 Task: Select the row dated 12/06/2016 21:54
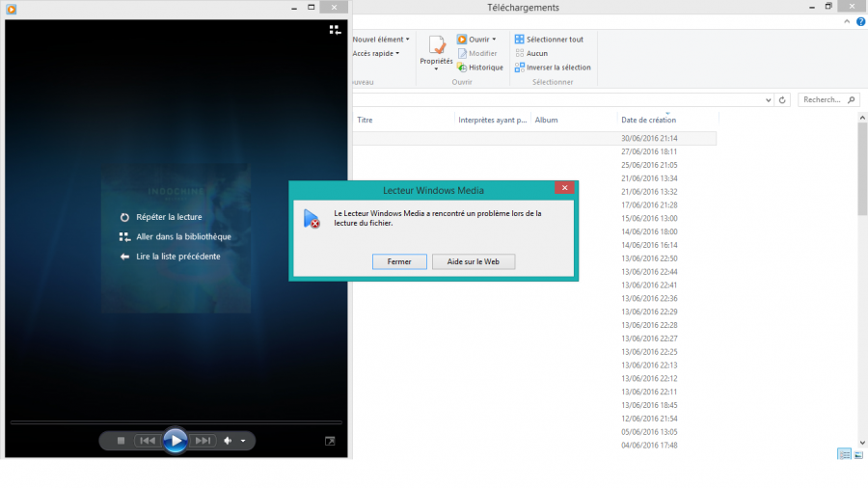click(534, 419)
